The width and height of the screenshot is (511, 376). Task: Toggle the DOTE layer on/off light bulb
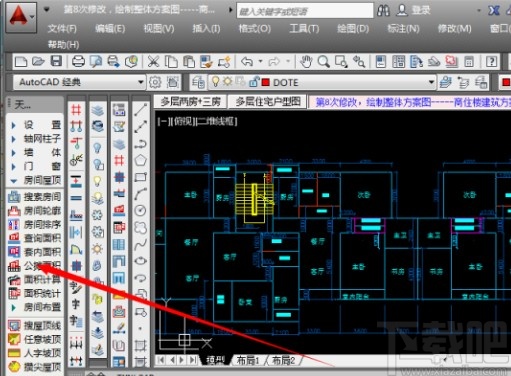[x=216, y=81]
